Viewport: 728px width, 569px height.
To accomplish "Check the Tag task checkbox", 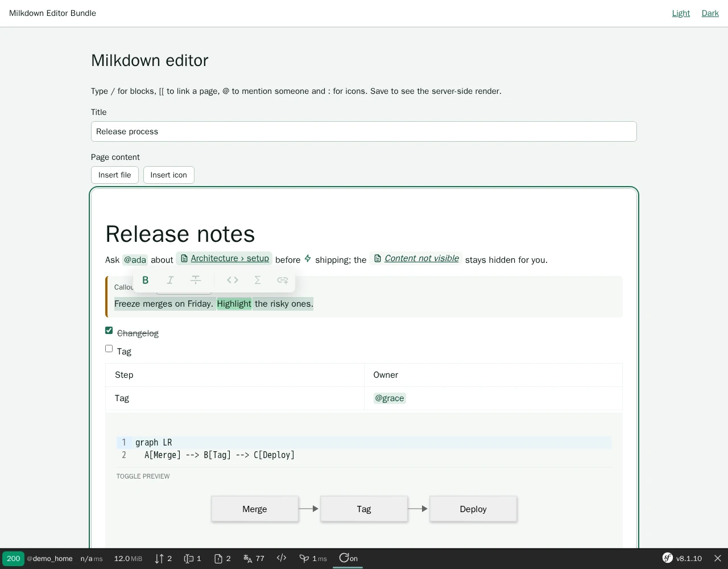I will 109,349.
